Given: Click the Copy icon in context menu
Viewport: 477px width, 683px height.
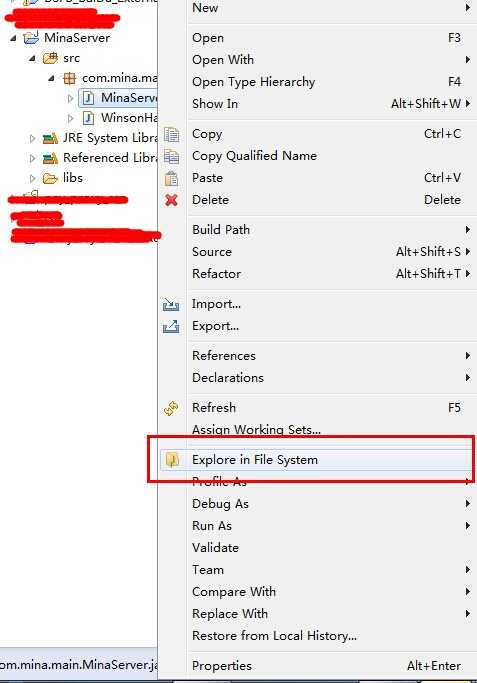Looking at the screenshot, I should pos(171,135).
